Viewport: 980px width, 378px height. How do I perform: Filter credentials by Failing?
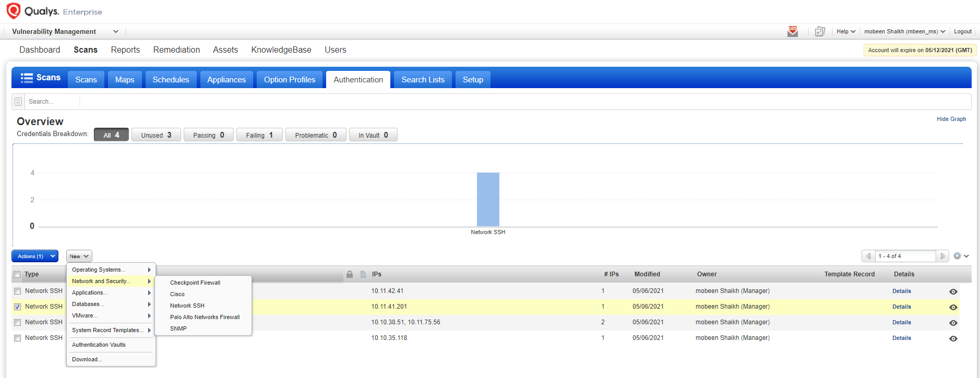[x=259, y=135]
